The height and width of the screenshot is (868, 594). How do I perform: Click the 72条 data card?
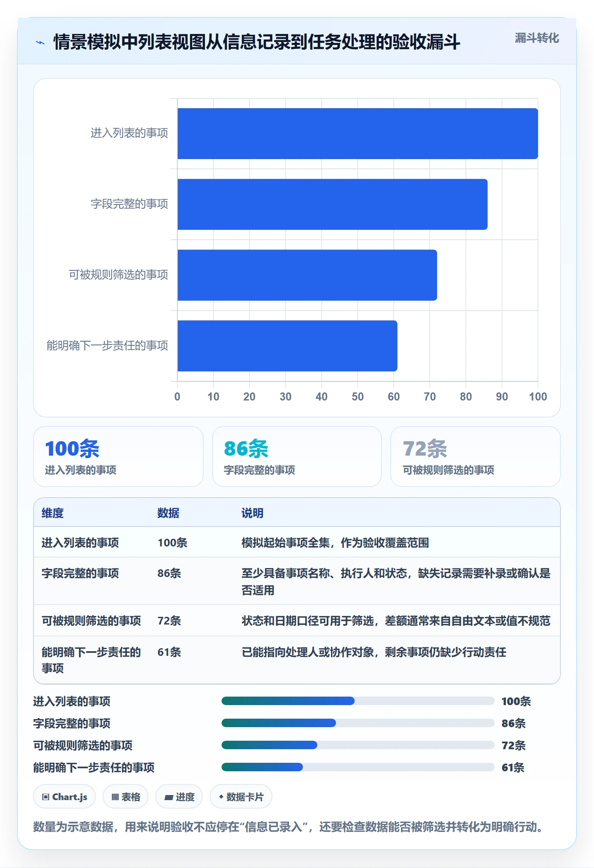tap(476, 456)
